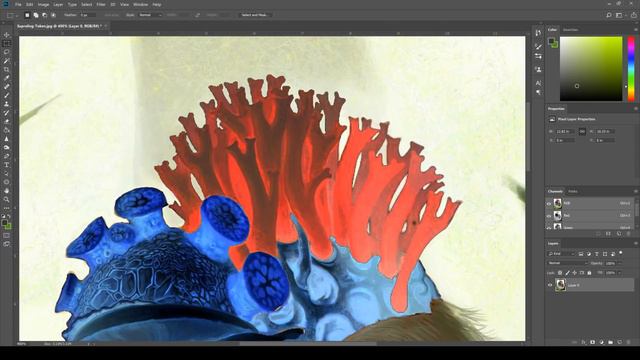Select the Rectangular Marquee tool
The width and height of the screenshot is (640, 360).
7,44
